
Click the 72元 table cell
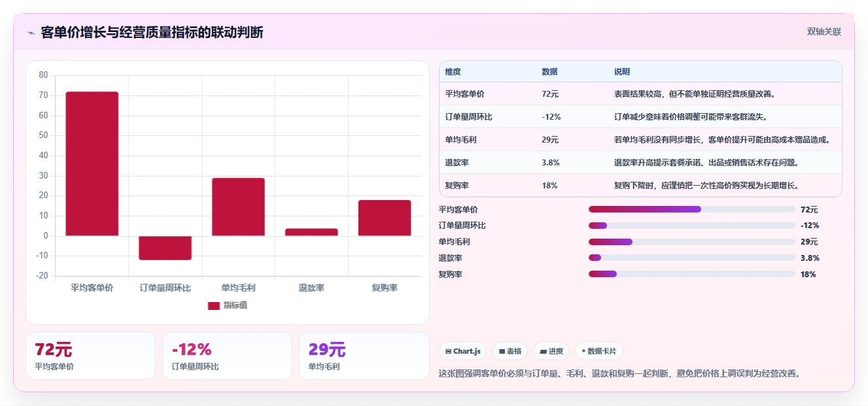tap(550, 94)
